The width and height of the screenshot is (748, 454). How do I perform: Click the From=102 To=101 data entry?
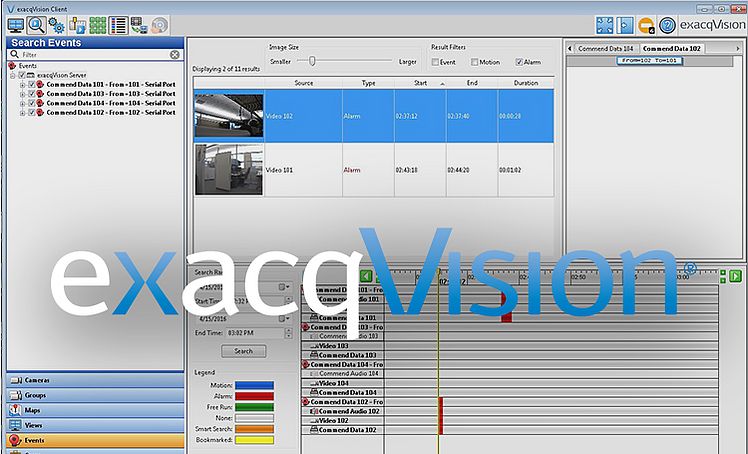click(649, 61)
